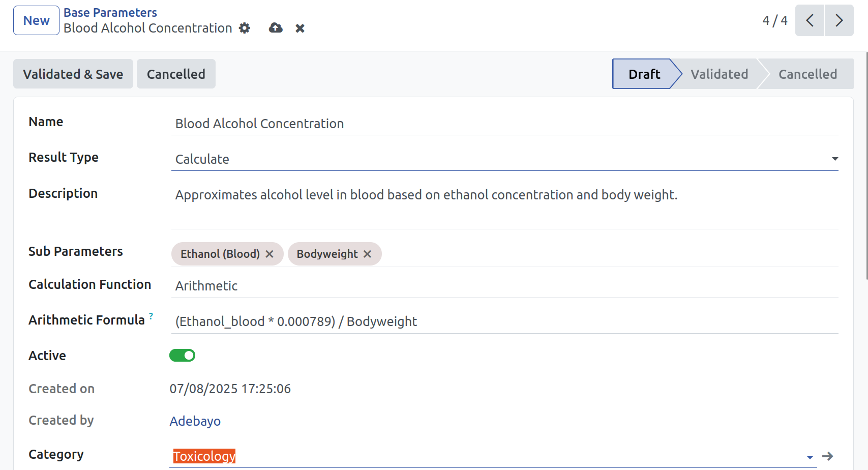Discard changes with the X icon
The height and width of the screenshot is (470, 868).
(x=300, y=28)
